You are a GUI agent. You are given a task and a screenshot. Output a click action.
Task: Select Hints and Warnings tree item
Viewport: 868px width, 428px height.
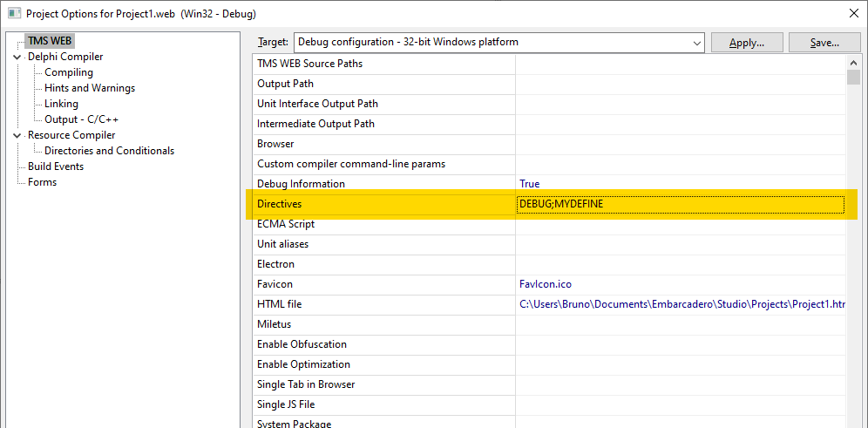[x=90, y=88]
